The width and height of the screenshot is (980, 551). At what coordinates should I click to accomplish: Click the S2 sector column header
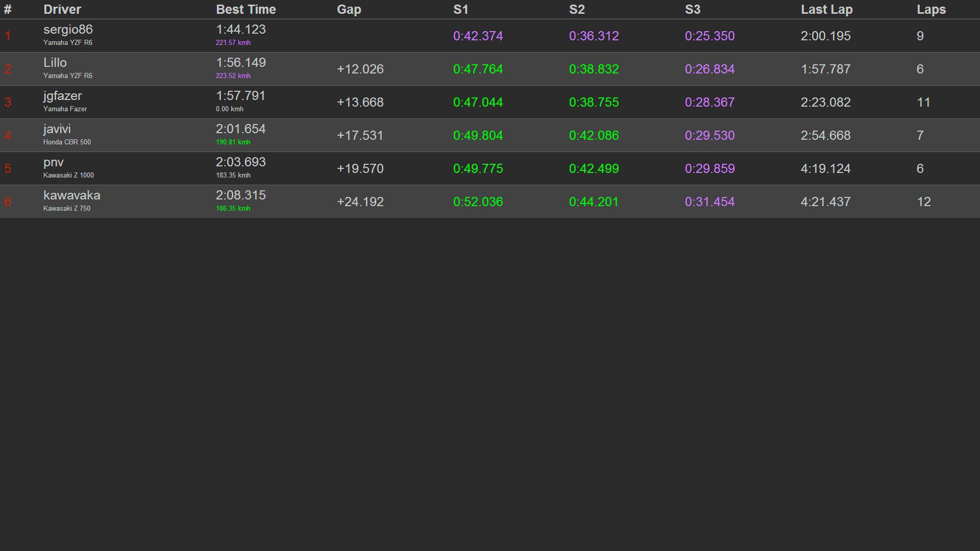pos(576,10)
